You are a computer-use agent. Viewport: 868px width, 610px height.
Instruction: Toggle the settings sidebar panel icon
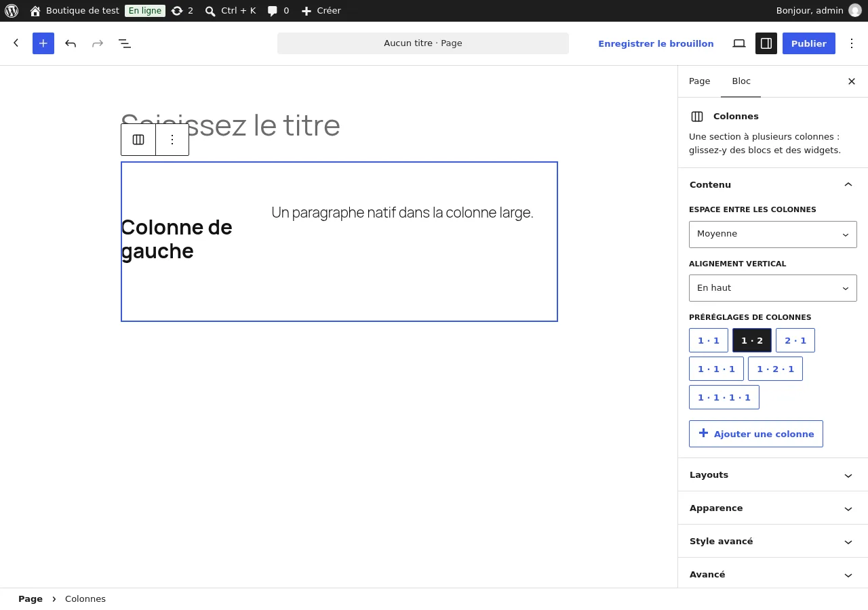coord(766,43)
